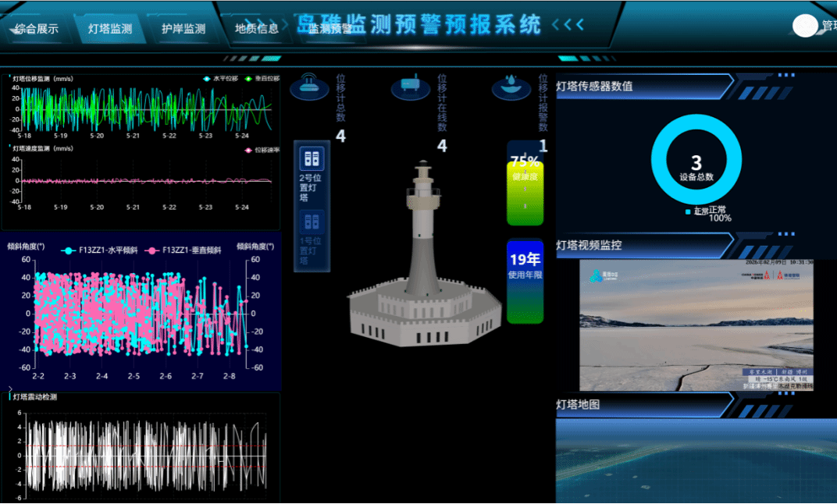This screenshot has width=837, height=504.
Task: Open the 综合展示 tab
Action: [x=37, y=29]
